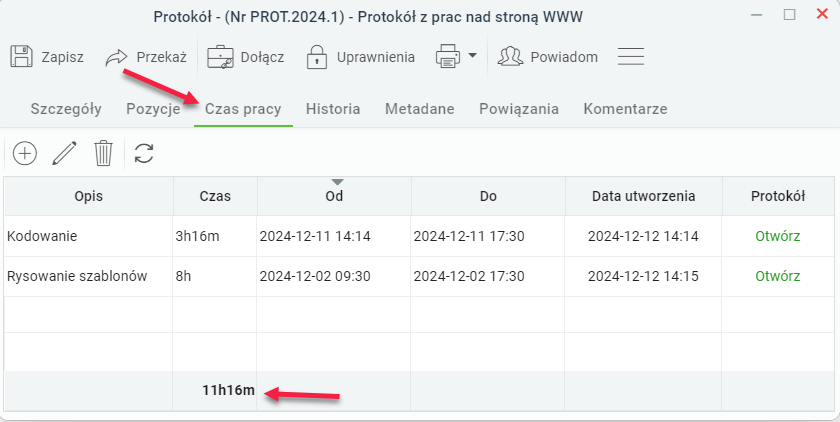The image size is (840, 422).
Task: Click Otwórz link in the Kodowanie row
Action: [777, 236]
